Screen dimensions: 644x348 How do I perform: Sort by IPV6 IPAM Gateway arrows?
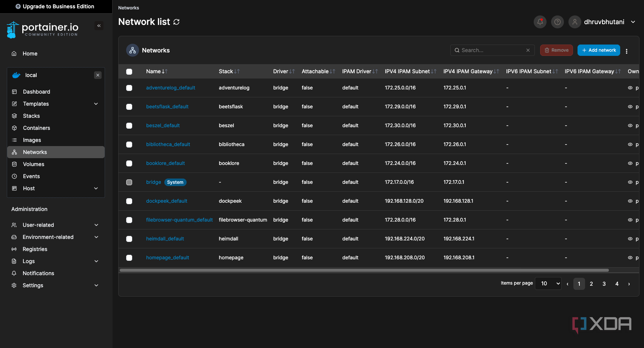tap(618, 71)
